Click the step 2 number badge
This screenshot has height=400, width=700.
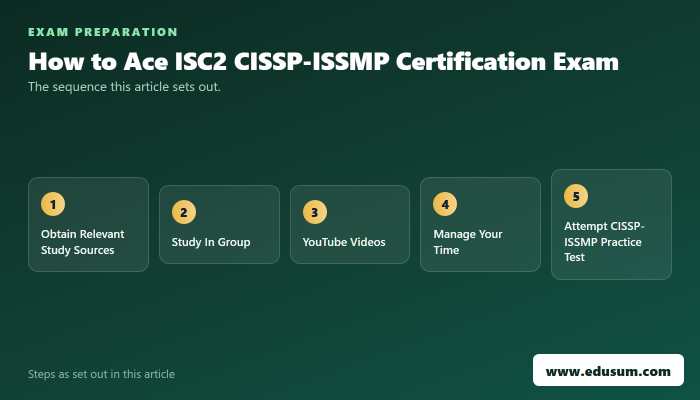183,212
